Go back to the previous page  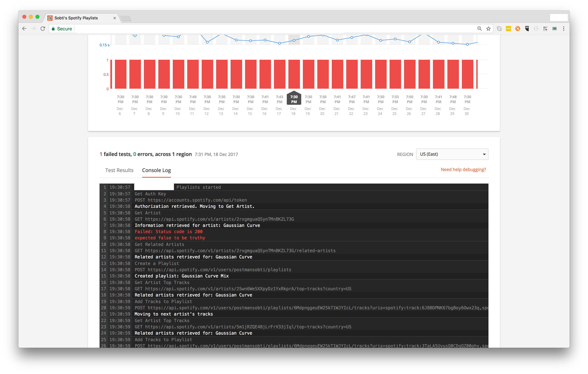[x=24, y=29]
